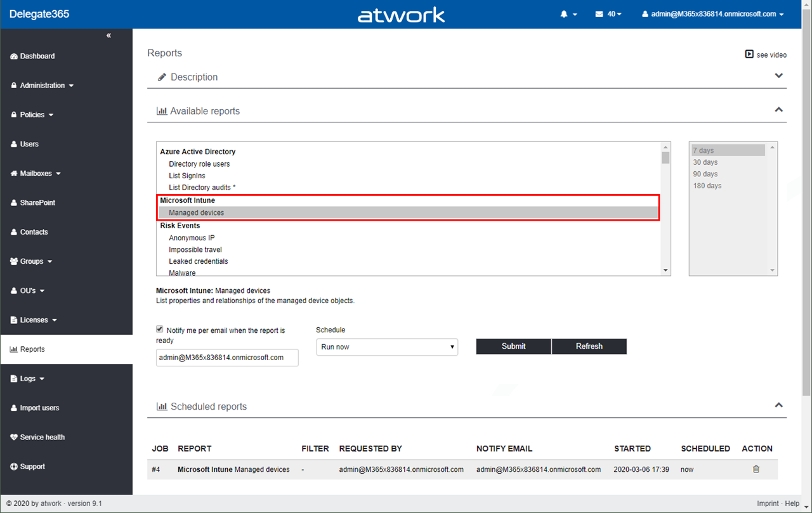Screen dimensions: 812x513
Task: Click the see video play icon
Action: [749, 55]
